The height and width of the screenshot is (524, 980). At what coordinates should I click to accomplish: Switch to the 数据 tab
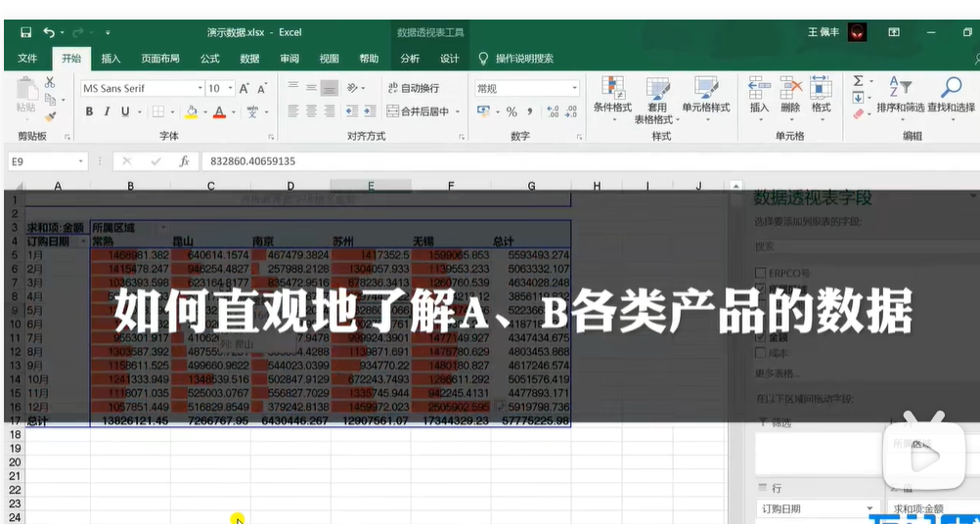249,58
